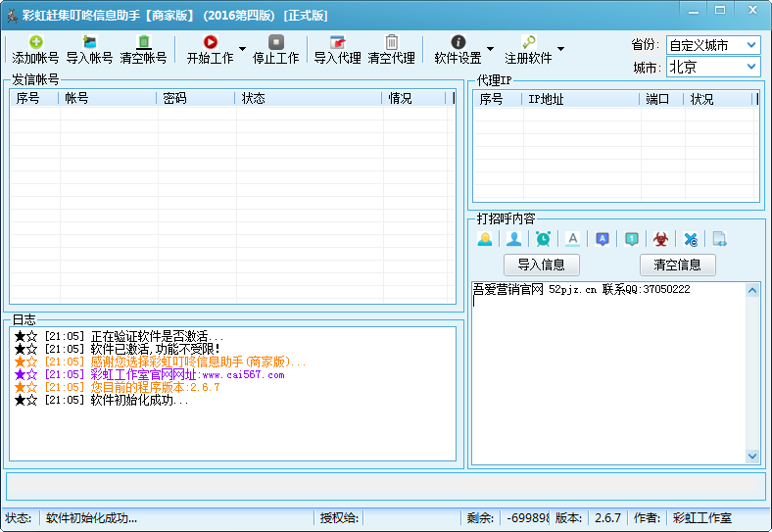Stop the job with 停止工作
Image resolution: width=772 pixels, height=532 pixels.
coord(275,43)
